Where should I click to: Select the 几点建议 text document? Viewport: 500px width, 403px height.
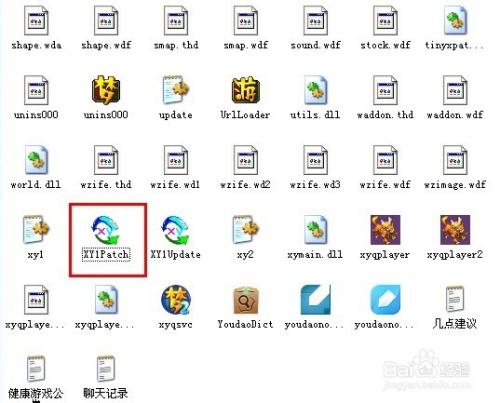coord(455,299)
